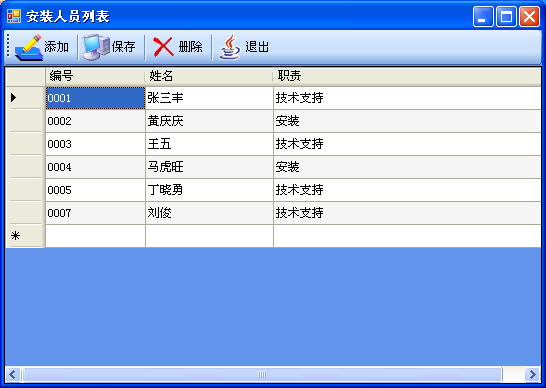Select row 0007 by its row header

(25, 213)
